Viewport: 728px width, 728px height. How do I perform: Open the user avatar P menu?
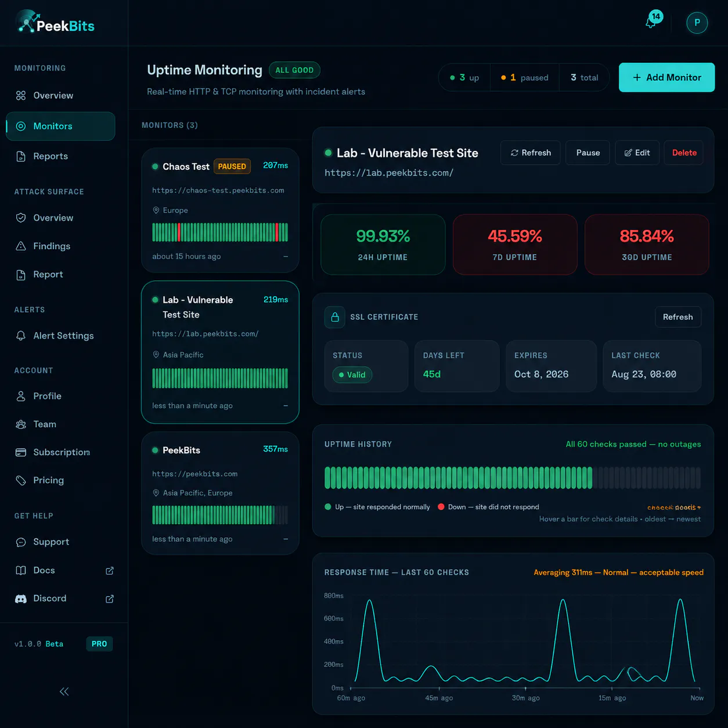pyautogui.click(x=697, y=23)
